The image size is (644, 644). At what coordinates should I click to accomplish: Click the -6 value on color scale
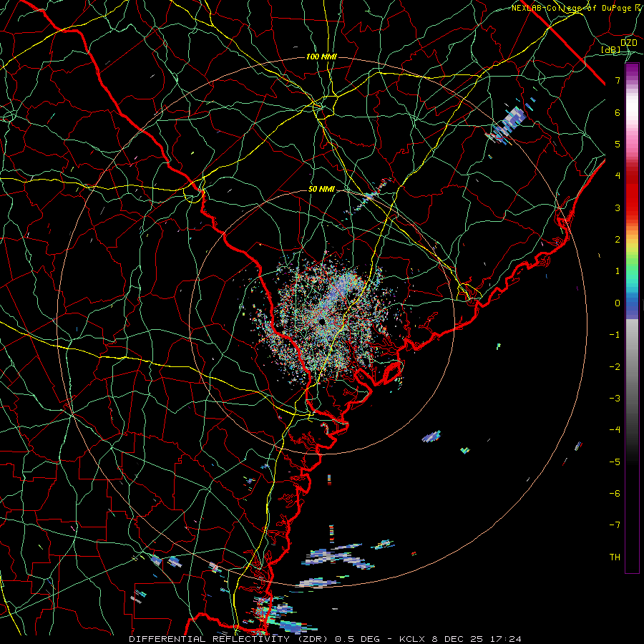(615, 494)
